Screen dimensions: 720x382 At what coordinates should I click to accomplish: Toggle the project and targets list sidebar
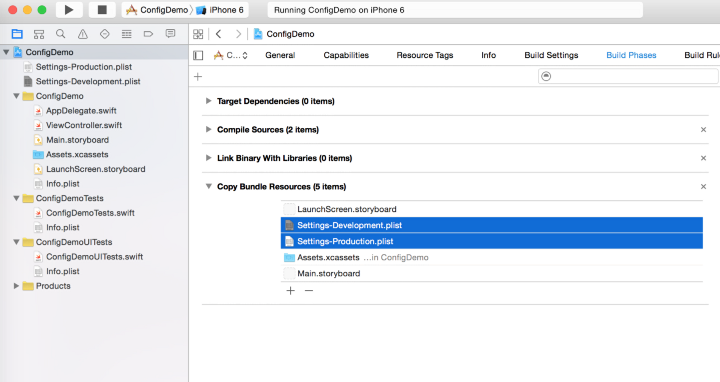tap(198, 56)
